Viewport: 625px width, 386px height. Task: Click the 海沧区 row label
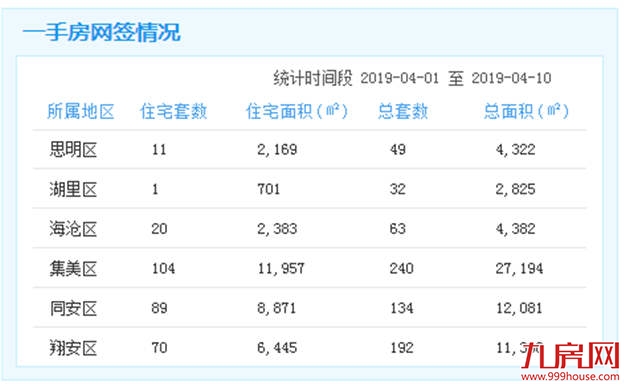(73, 229)
